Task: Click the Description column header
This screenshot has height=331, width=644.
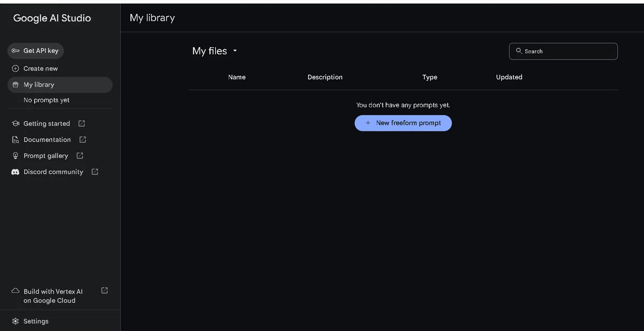Action: tap(325, 77)
